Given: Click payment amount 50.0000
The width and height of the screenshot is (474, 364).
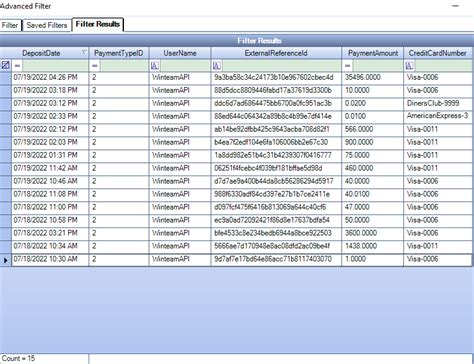Looking at the screenshot, I should (x=373, y=220).
